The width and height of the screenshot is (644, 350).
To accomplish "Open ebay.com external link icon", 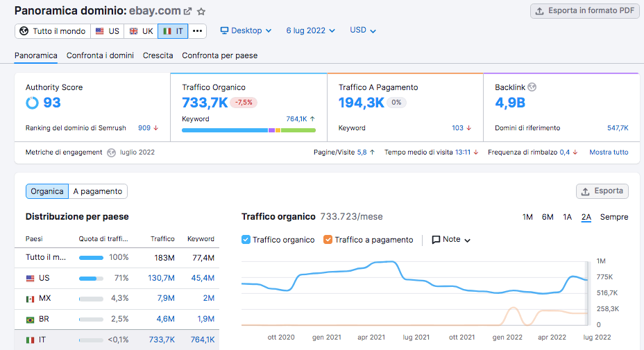I will click(187, 12).
